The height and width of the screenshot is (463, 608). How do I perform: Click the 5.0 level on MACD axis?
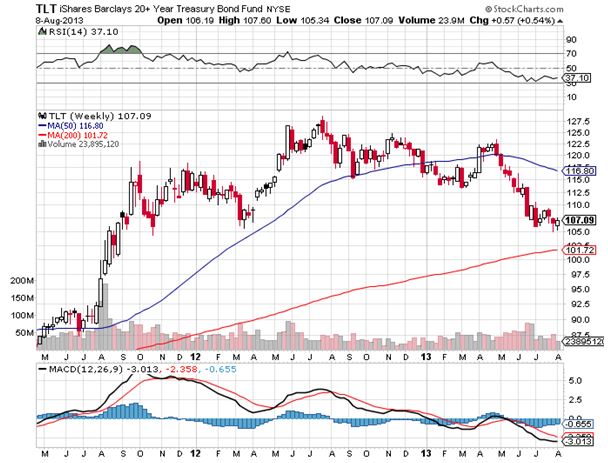(574, 380)
